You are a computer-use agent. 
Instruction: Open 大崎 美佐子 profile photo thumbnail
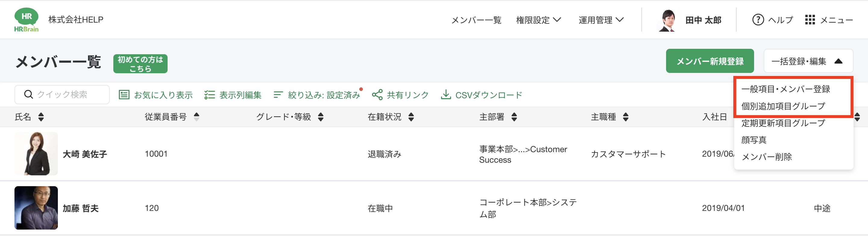tap(36, 154)
